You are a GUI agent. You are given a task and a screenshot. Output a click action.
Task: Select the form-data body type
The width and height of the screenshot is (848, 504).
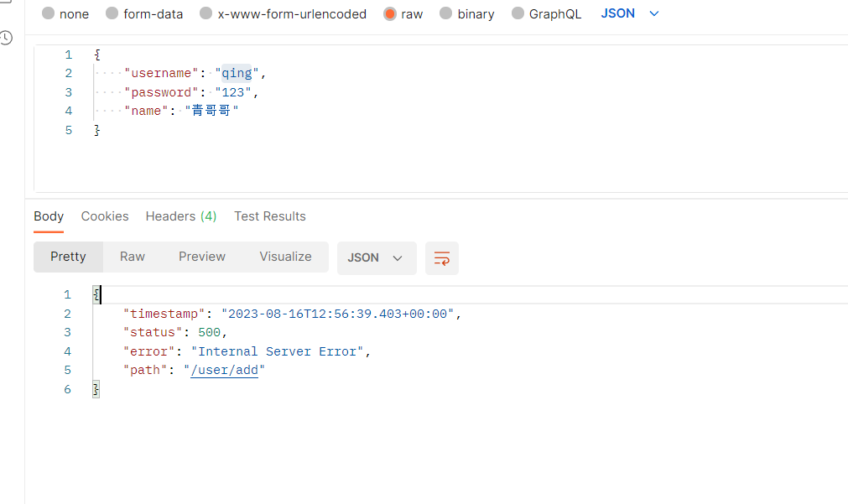point(144,14)
